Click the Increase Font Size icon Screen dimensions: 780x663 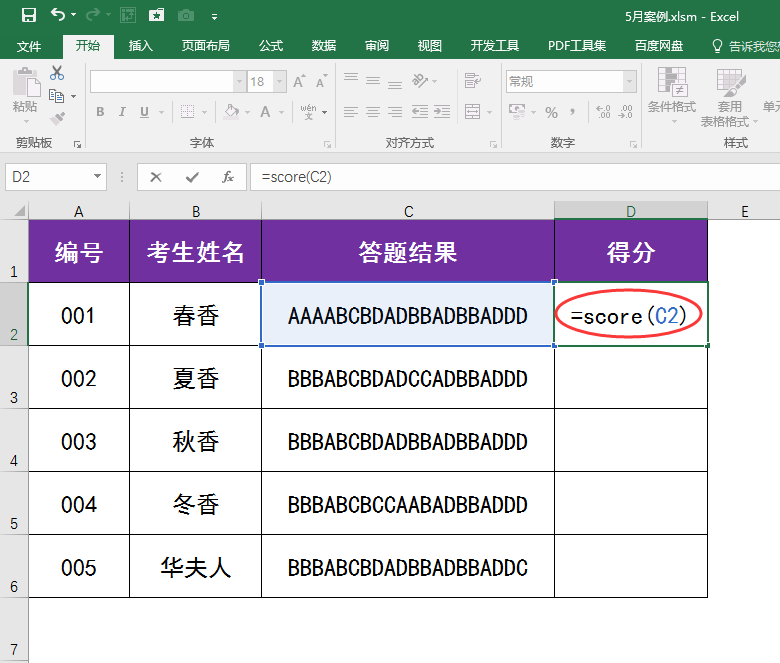pyautogui.click(x=299, y=81)
